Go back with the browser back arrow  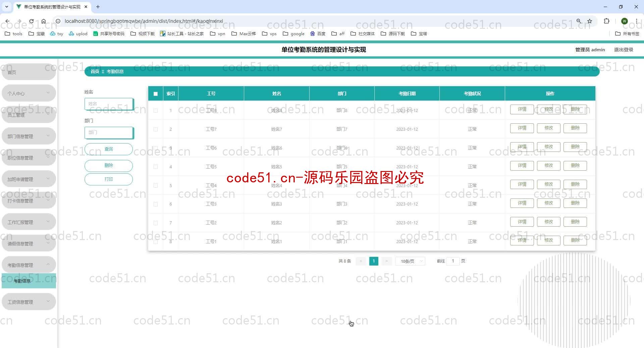point(7,21)
